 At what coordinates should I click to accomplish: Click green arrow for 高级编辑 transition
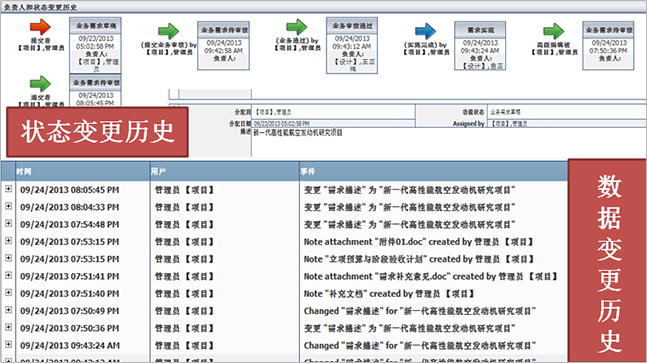click(x=553, y=31)
